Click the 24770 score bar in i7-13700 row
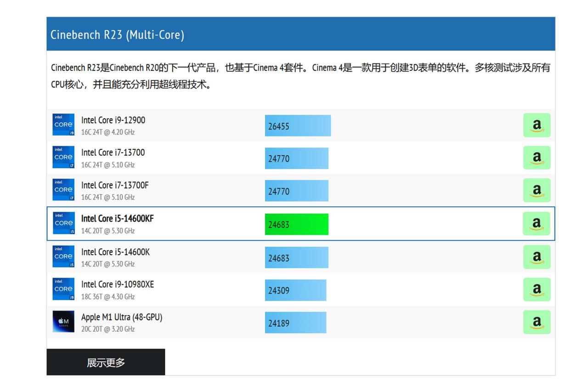 [x=297, y=158]
